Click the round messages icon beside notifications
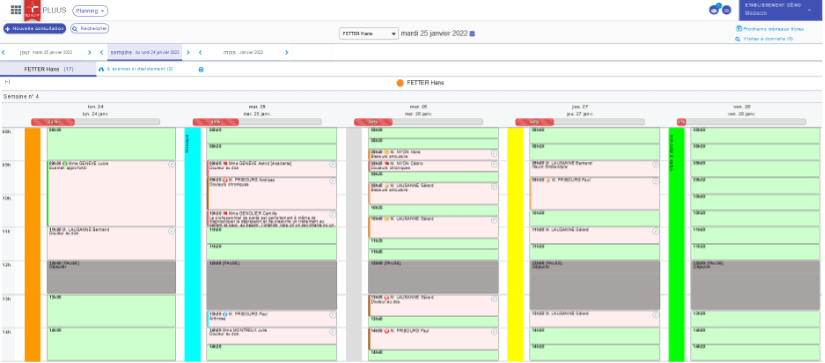The height and width of the screenshot is (363, 825). coord(727,9)
